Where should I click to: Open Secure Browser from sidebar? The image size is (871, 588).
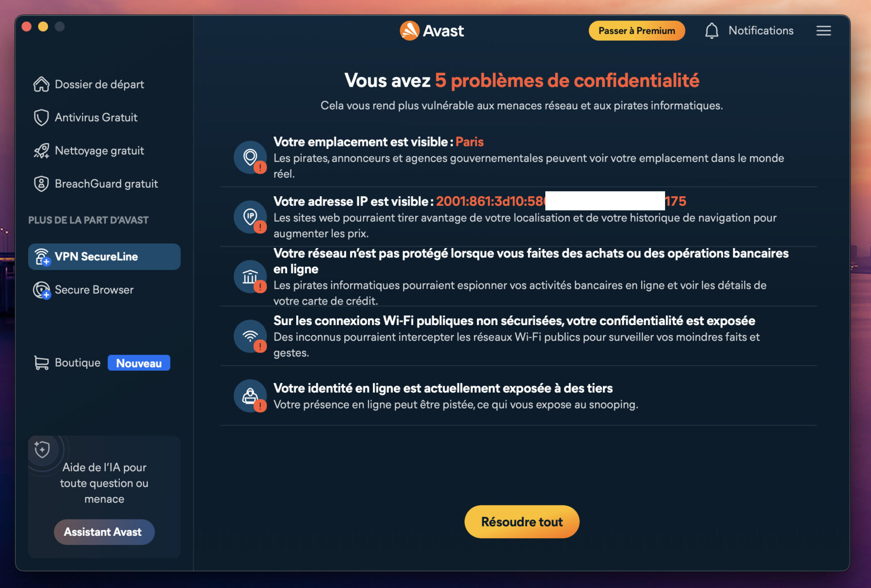pyautogui.click(x=94, y=290)
